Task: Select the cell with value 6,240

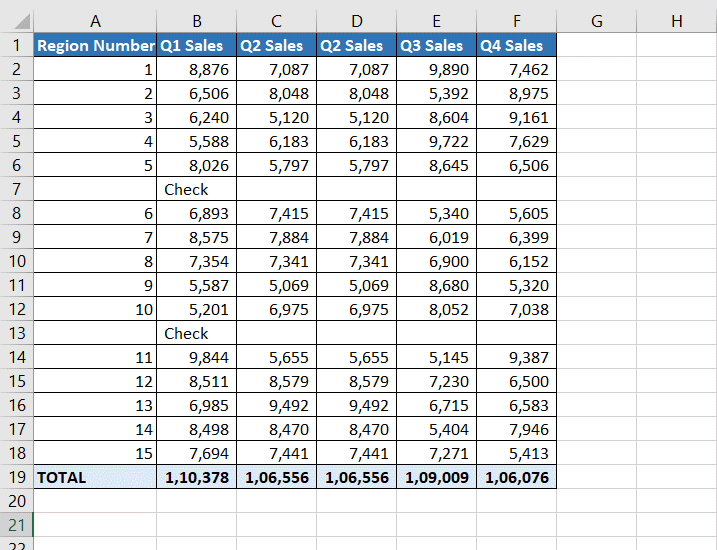Action: (197, 117)
